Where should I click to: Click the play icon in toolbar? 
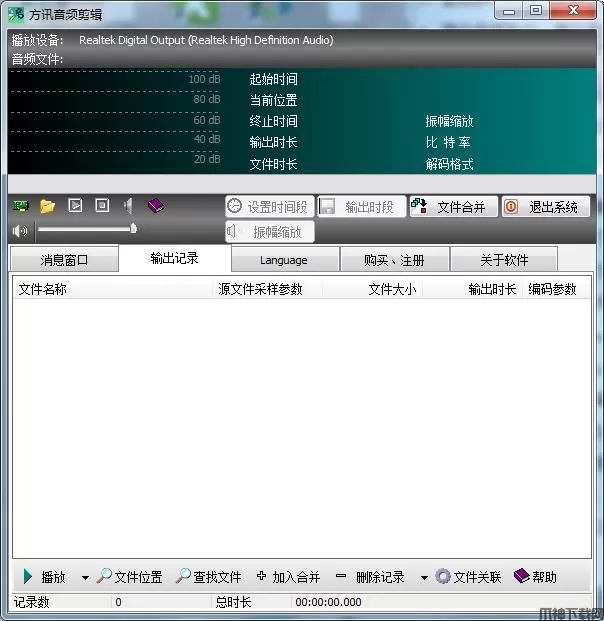pos(75,205)
